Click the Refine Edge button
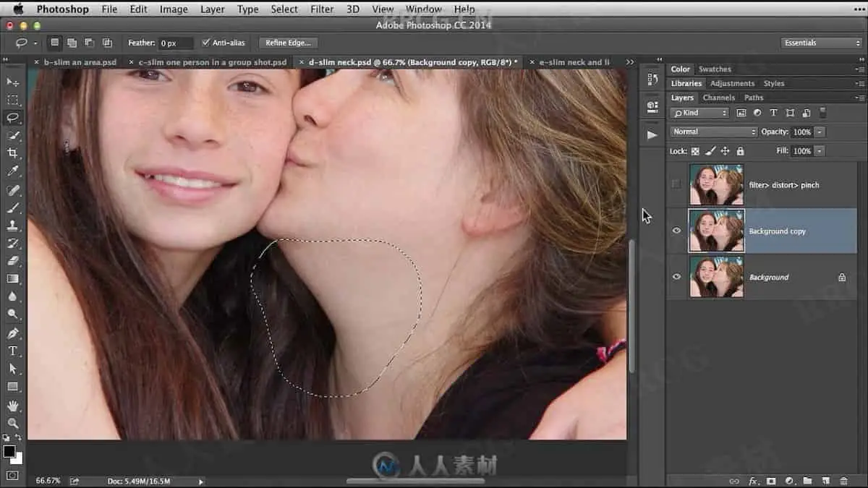The width and height of the screenshot is (868, 488). point(288,43)
